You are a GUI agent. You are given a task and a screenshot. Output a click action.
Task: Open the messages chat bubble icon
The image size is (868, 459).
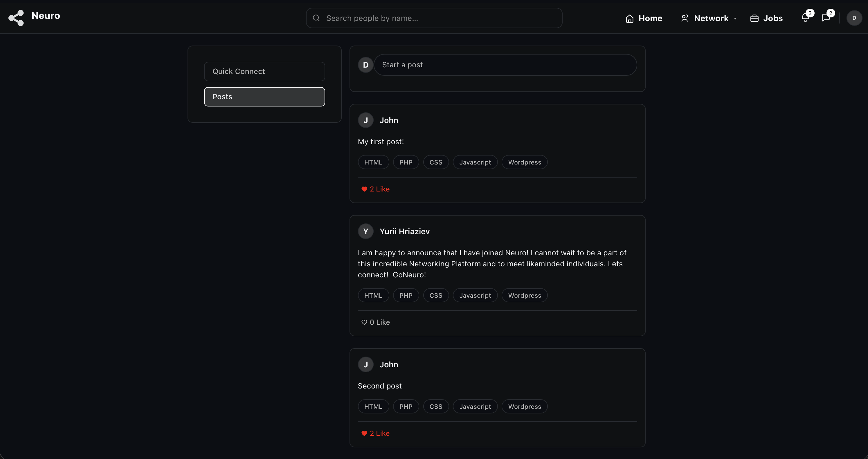pyautogui.click(x=826, y=18)
